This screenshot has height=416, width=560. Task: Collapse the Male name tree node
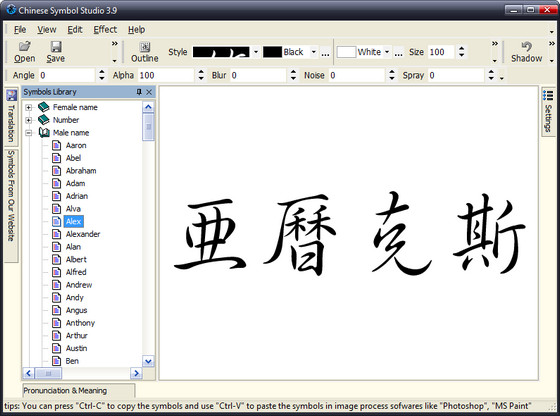[29, 133]
